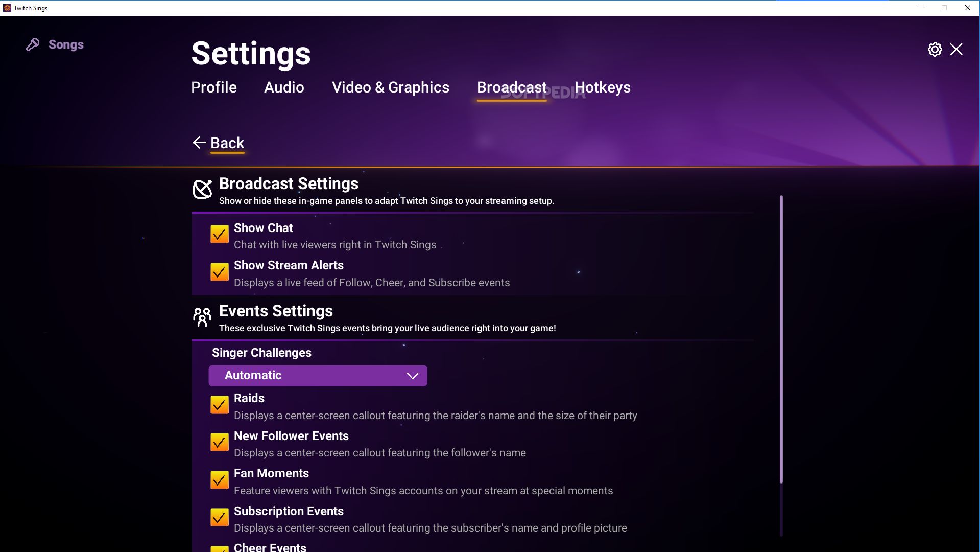Click the 'Events Settings' heading
The image size is (980, 552).
(x=276, y=311)
